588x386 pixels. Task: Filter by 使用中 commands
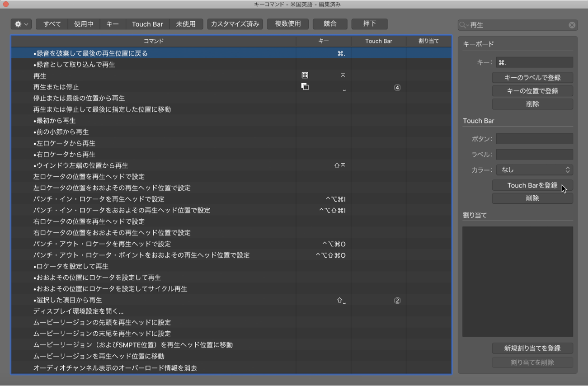coord(84,24)
